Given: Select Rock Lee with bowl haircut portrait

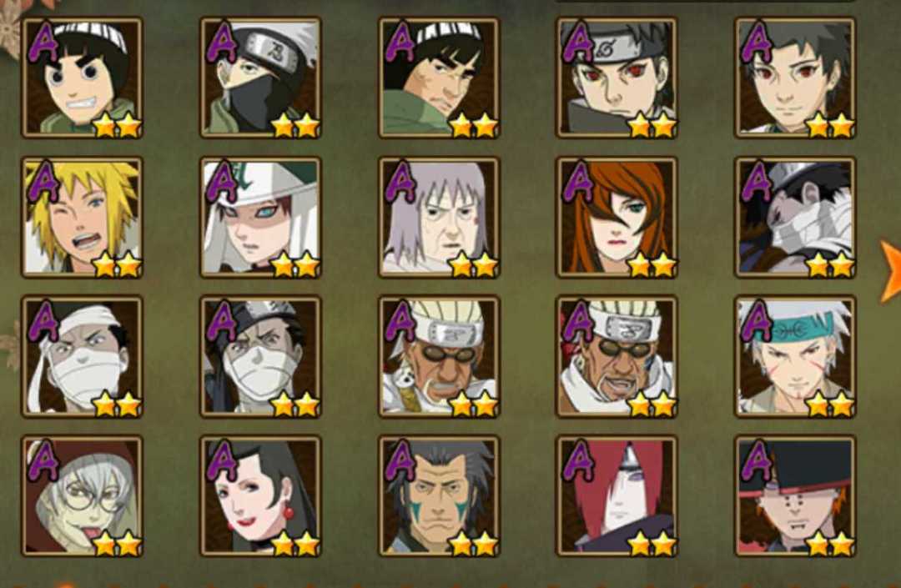Looking at the screenshot, I should (82, 78).
